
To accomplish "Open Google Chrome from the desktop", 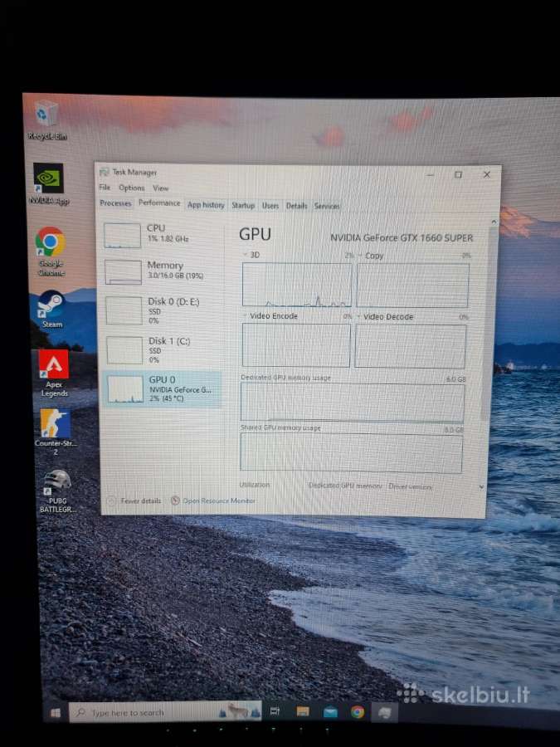I will 51,251.
